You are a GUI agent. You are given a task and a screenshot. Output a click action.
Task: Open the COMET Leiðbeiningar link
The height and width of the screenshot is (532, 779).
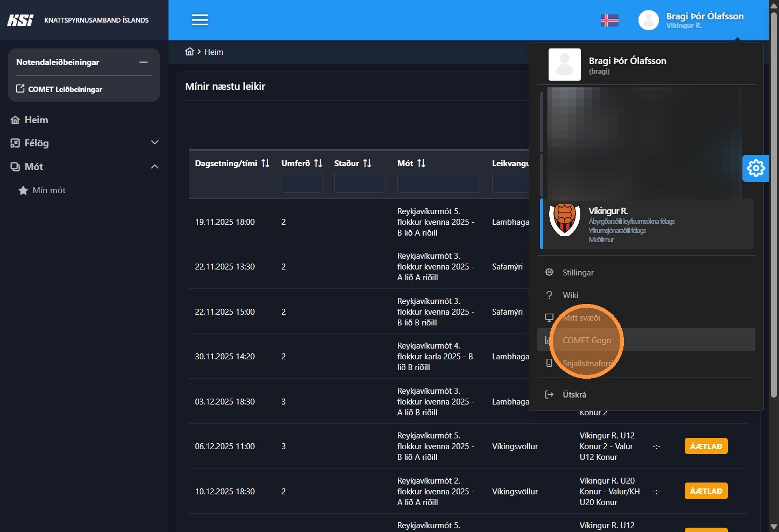[x=65, y=89]
